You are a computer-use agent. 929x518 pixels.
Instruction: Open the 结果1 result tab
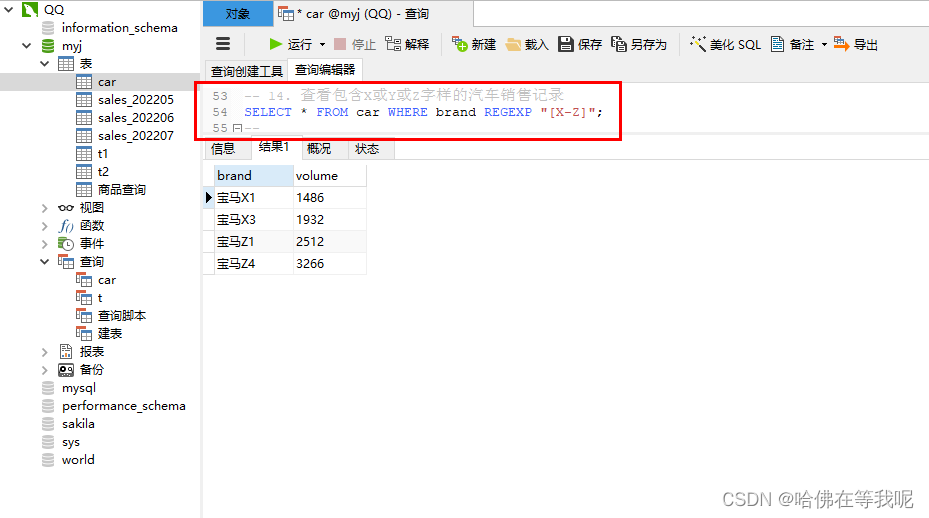pos(274,147)
